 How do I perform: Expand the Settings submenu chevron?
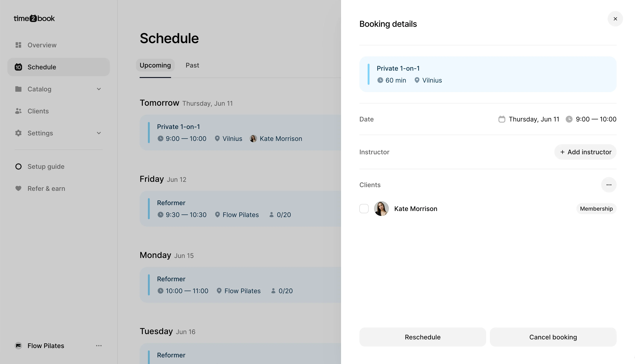pos(99,133)
